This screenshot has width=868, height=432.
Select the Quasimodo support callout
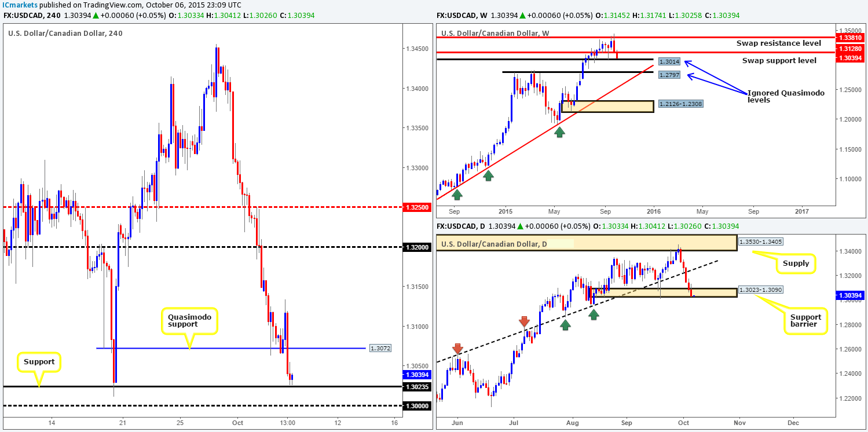(x=189, y=321)
